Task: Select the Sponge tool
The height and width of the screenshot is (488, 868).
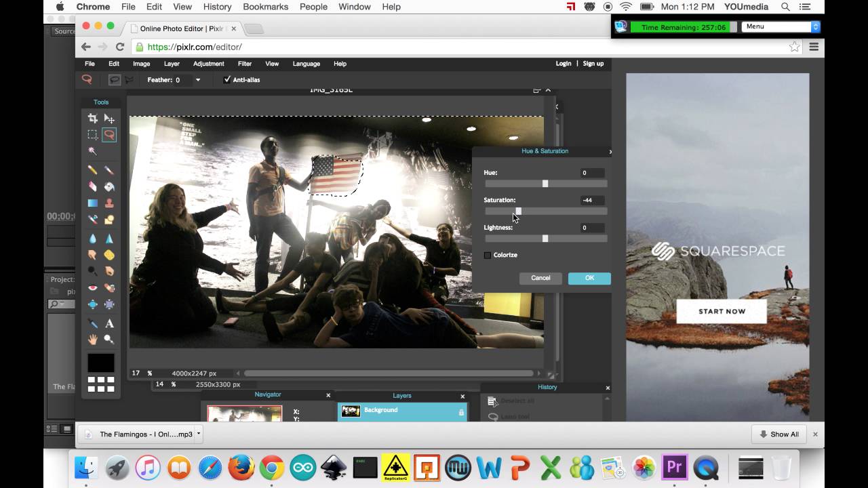Action: 109,255
